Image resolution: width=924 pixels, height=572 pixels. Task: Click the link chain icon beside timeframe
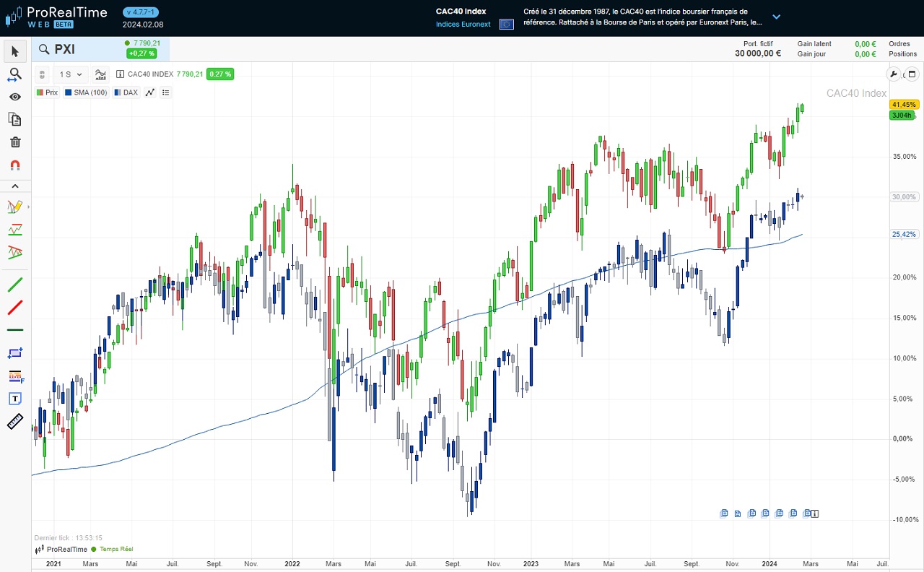coord(42,74)
